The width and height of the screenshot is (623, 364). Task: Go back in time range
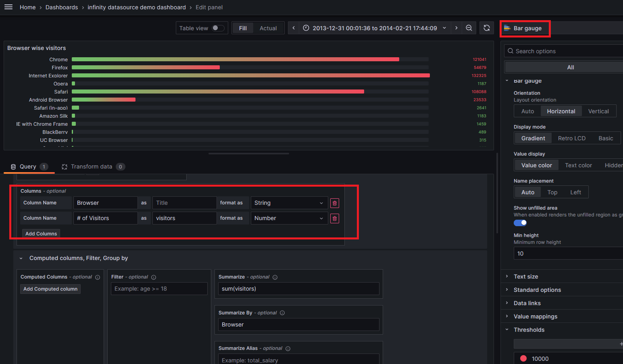[x=294, y=28]
